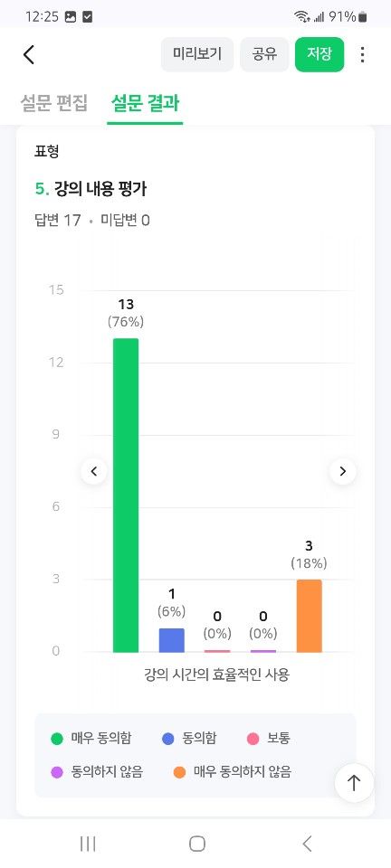Tap the Android system back icon

308,843
